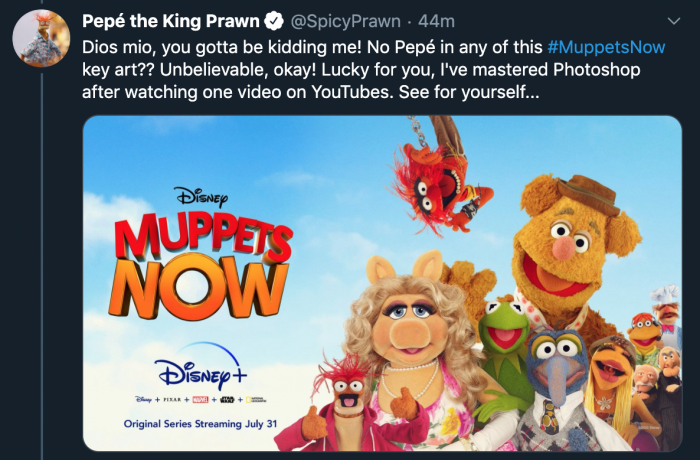Screen dimensions: 700x460
Task: Click the photoshopped Pepé in the poster
Action: coord(344,404)
